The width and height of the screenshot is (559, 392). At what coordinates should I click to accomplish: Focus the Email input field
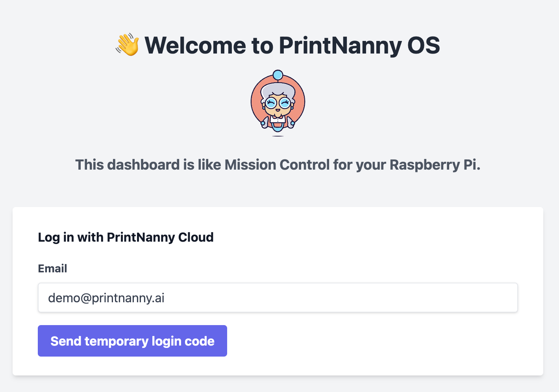click(x=278, y=298)
